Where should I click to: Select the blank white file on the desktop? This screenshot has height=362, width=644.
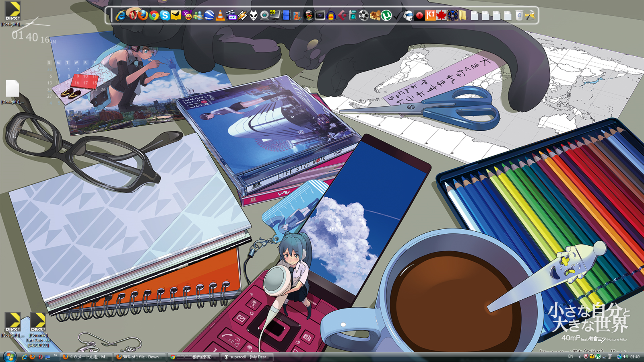coord(12,88)
